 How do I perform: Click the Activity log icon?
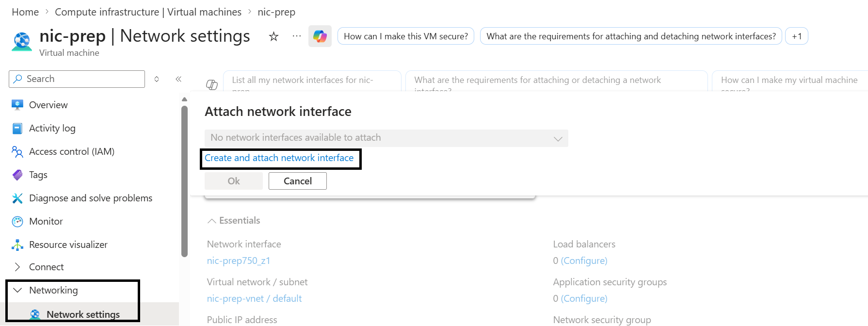tap(17, 128)
